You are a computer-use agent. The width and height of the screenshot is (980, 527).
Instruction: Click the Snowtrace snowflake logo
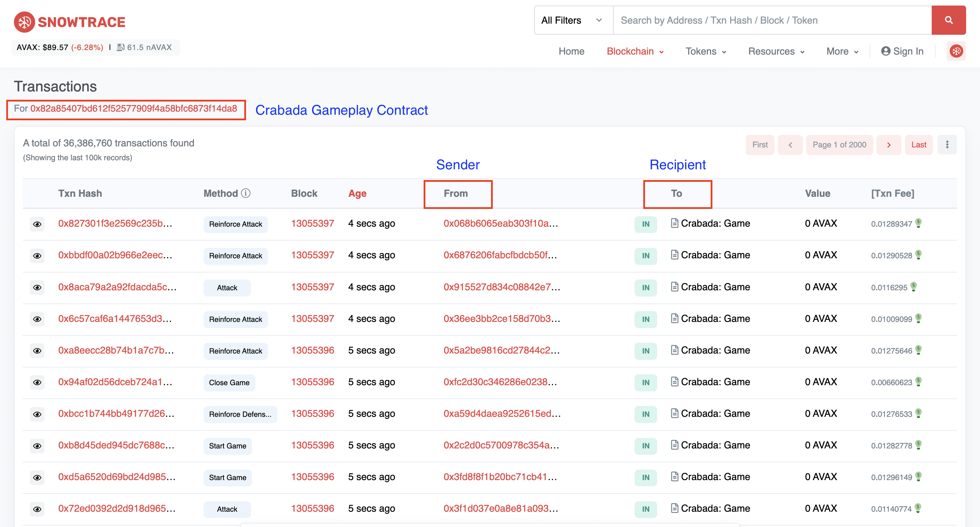click(x=24, y=22)
